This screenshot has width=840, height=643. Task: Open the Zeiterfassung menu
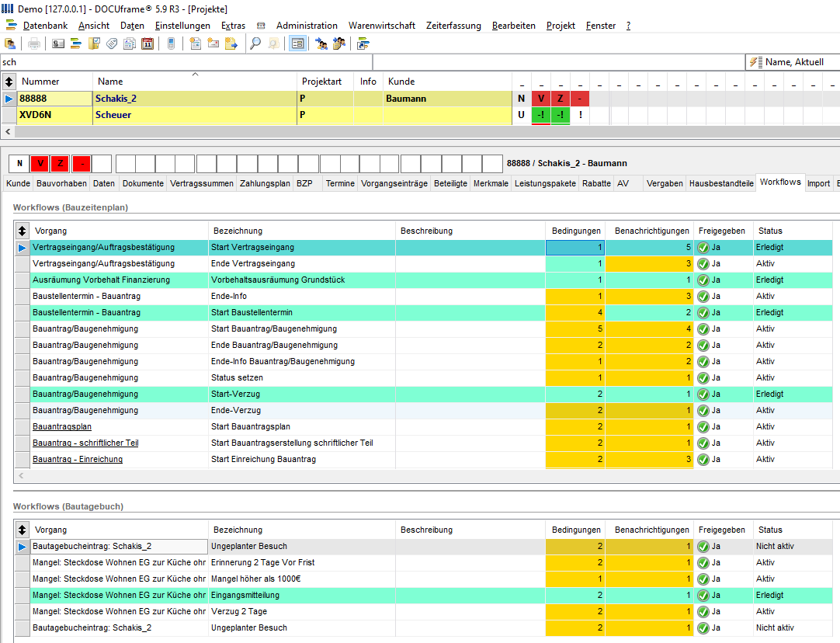[x=453, y=26]
